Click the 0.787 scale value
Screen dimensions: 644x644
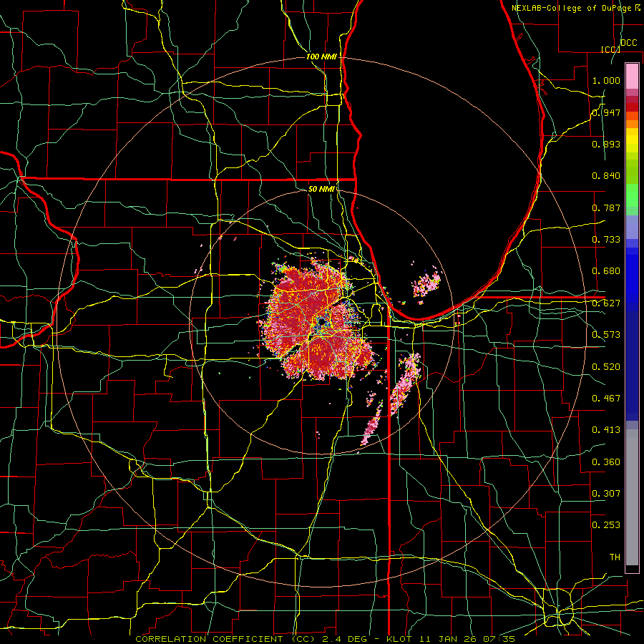click(x=606, y=208)
